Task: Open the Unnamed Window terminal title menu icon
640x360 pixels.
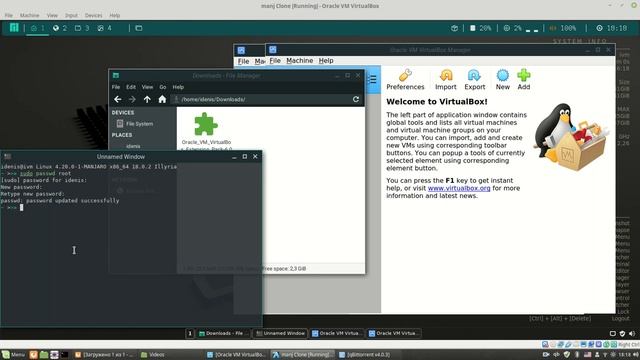Action: pos(7,156)
